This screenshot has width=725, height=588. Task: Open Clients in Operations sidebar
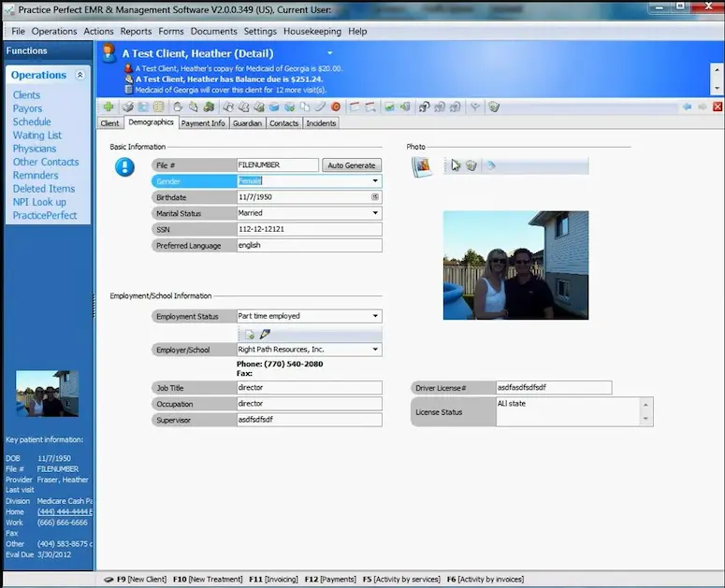click(26, 95)
